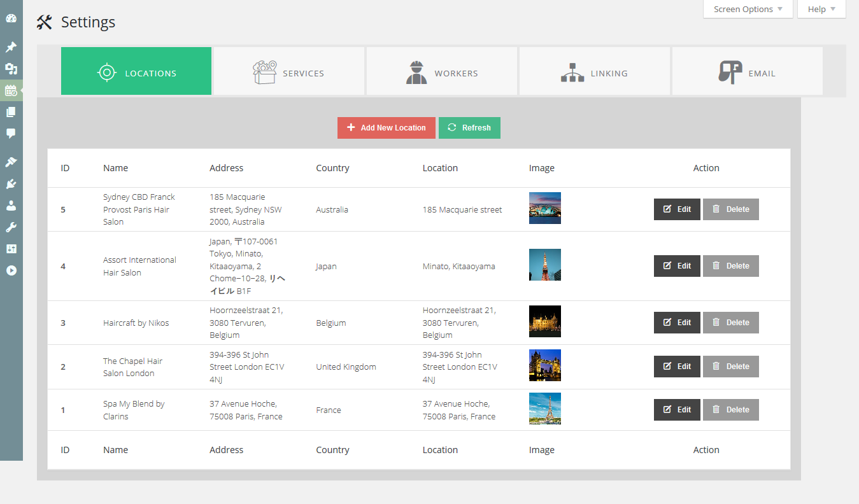Open the Comments speech bubble icon

point(11,134)
